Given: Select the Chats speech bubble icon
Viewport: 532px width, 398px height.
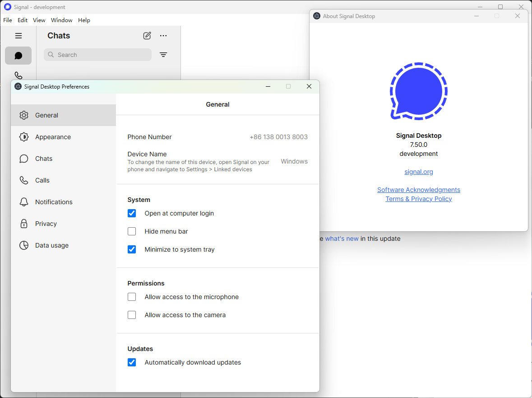Looking at the screenshot, I should 18,55.
